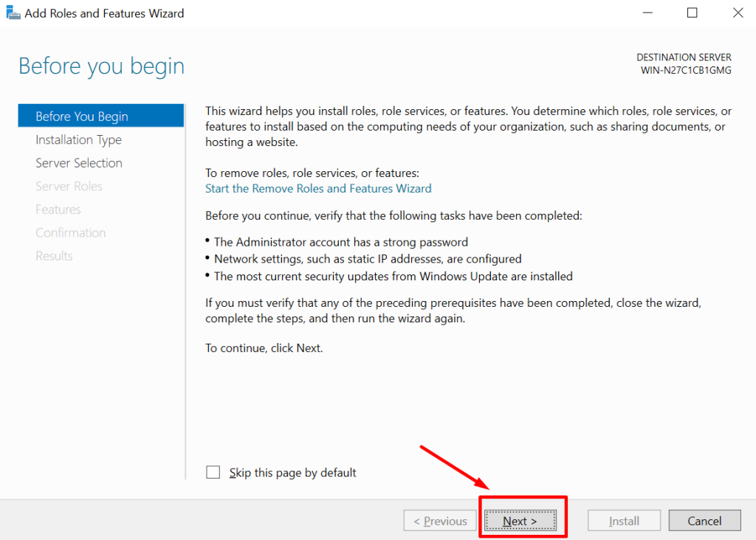Select Server Roles in the sidebar

tap(69, 187)
